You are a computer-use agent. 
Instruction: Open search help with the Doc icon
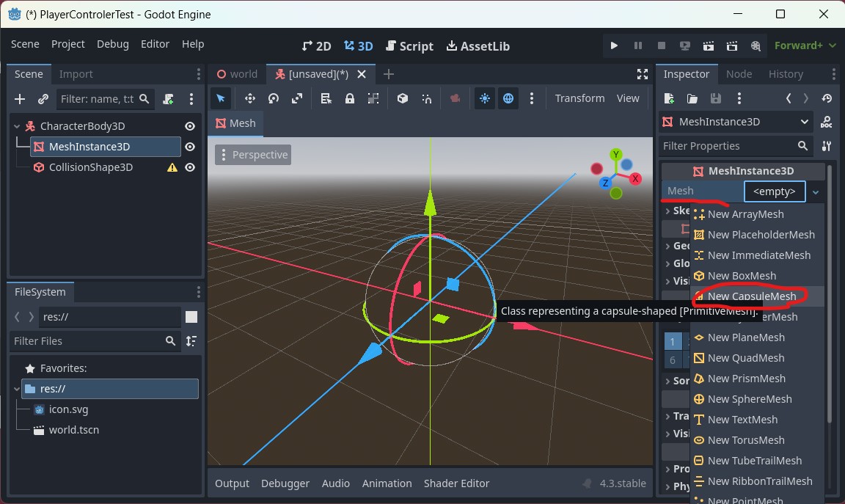click(826, 122)
